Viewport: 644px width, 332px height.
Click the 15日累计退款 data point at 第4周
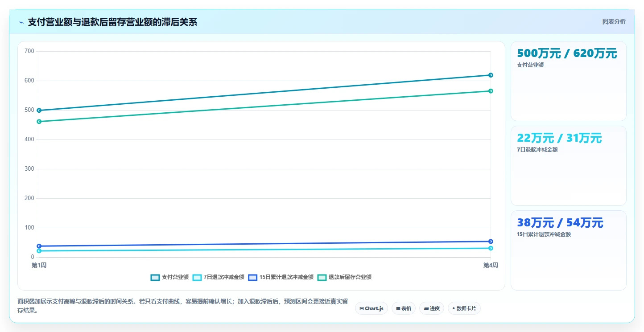pyautogui.click(x=491, y=242)
